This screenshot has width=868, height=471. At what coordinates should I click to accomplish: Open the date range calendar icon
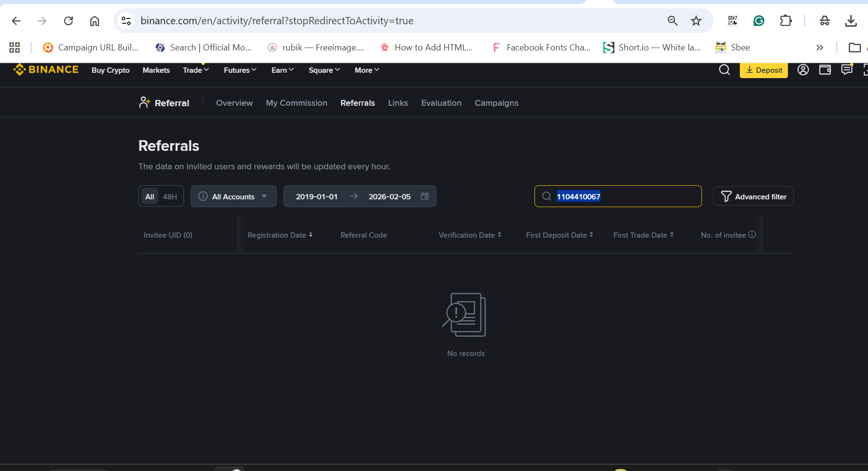coord(425,196)
